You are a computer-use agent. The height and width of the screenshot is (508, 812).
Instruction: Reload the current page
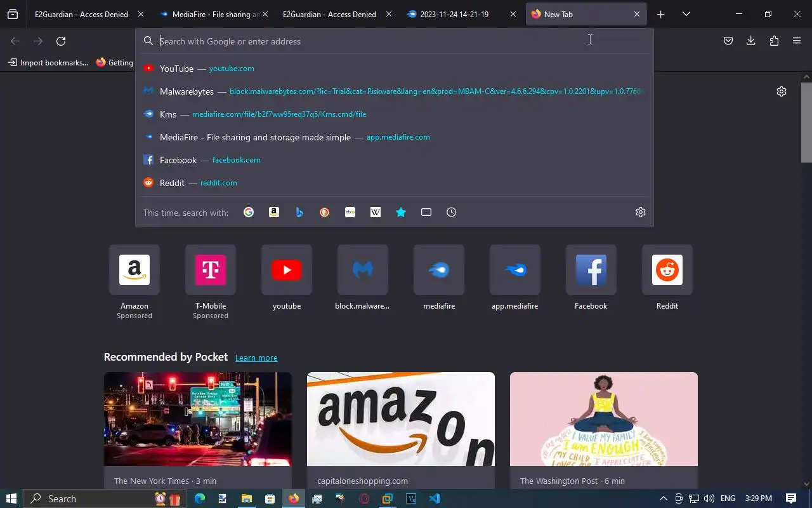coord(61,41)
